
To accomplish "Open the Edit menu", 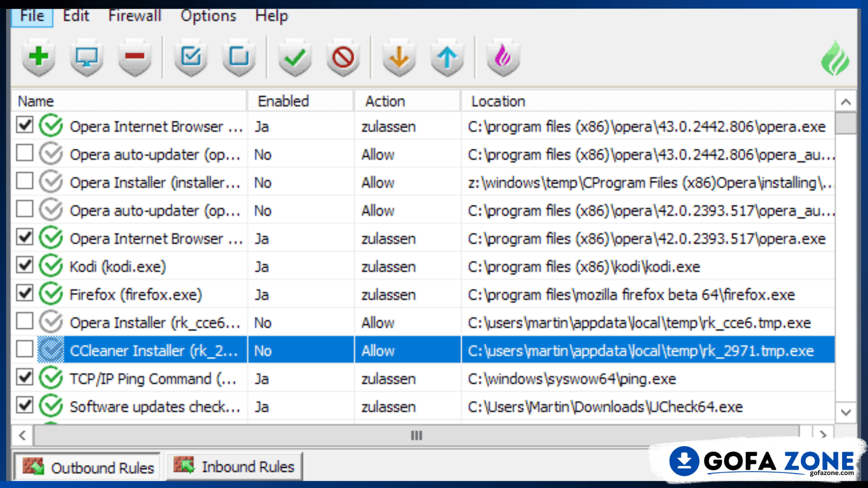I will [x=76, y=16].
